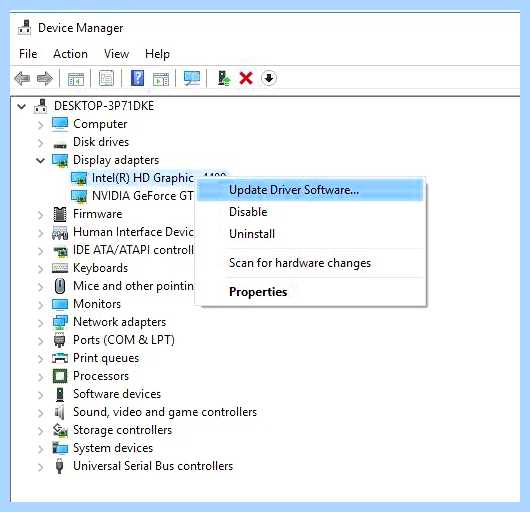Click the blue Help question mark icon
Image resolution: width=530 pixels, height=512 pixels.
point(137,78)
